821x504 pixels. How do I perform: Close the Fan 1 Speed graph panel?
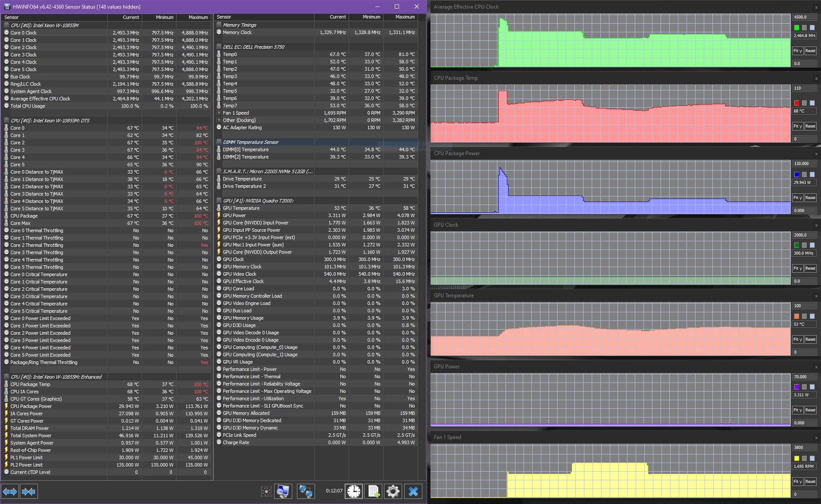(x=816, y=438)
